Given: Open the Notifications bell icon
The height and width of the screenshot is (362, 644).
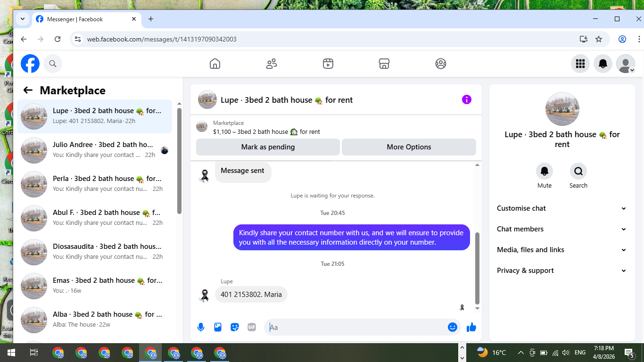Looking at the screenshot, I should pos(603,64).
